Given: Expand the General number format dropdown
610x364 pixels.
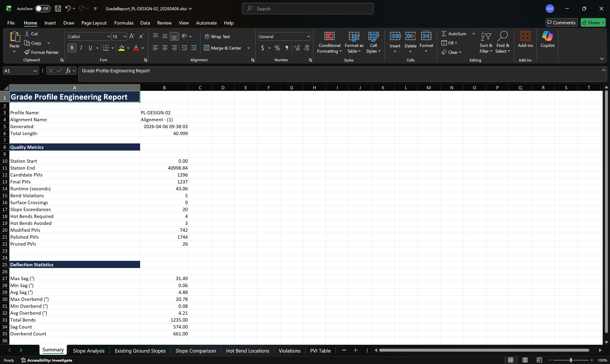Looking at the screenshot, I should (308, 36).
